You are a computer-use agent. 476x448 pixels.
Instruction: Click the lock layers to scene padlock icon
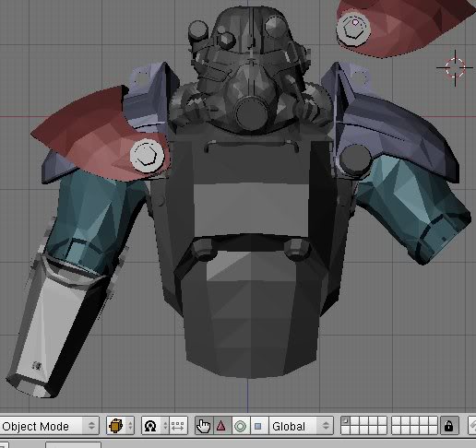(449, 426)
